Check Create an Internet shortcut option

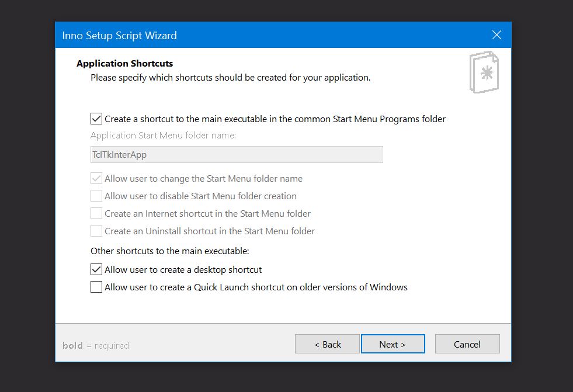pyautogui.click(x=96, y=214)
